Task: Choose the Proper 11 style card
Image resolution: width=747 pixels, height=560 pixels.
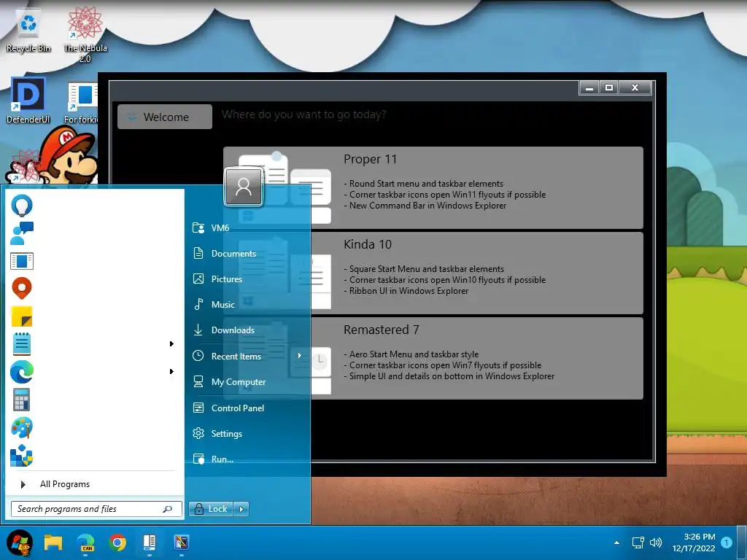Action: tap(433, 187)
